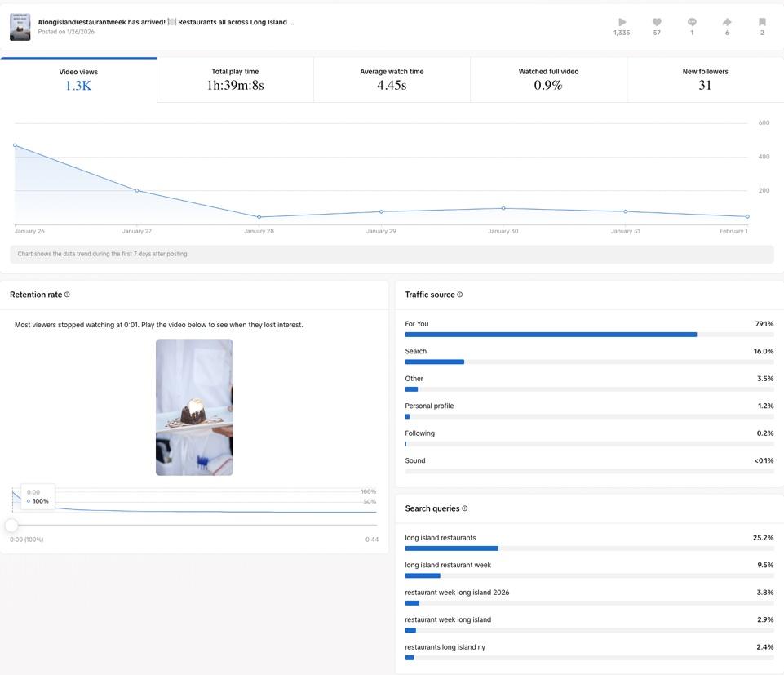Open the Watched full video tab
This screenshot has height=675, width=784.
point(548,80)
